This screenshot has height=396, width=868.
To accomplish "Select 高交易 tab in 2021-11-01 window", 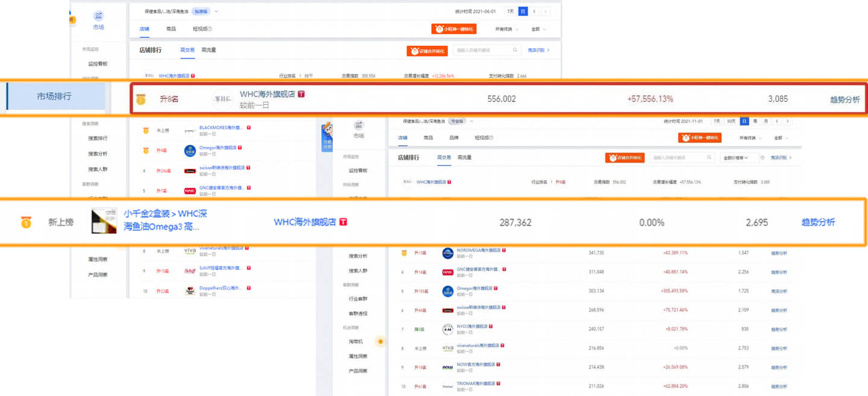I will (x=444, y=157).
